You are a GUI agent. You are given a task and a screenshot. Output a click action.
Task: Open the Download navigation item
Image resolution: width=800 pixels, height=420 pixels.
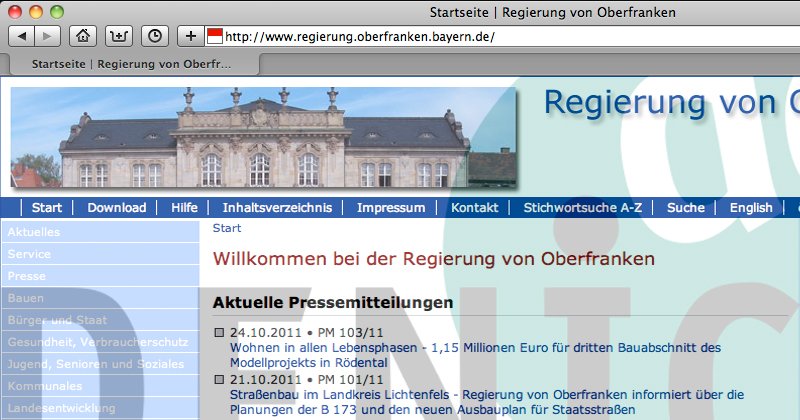117,208
